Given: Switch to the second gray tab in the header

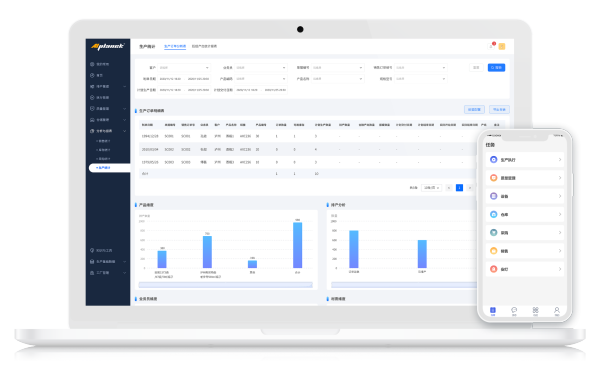Looking at the screenshot, I should [x=204, y=46].
